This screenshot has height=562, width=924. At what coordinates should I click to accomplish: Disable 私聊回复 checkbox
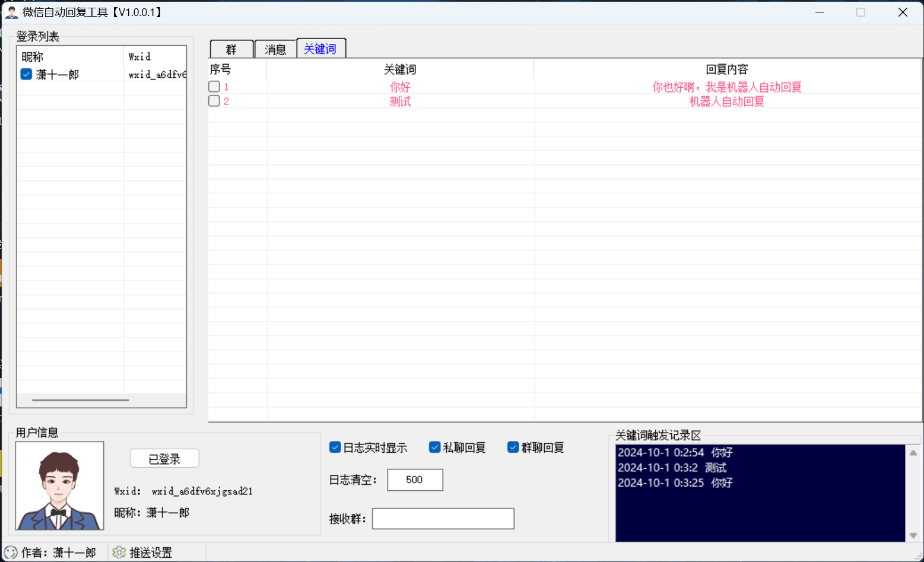pos(435,447)
